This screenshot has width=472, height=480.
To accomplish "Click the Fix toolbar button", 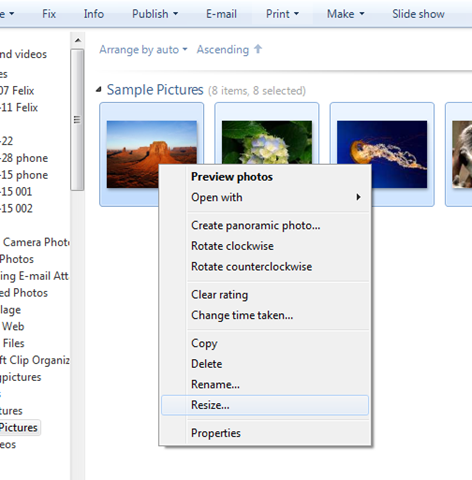I will (x=49, y=14).
